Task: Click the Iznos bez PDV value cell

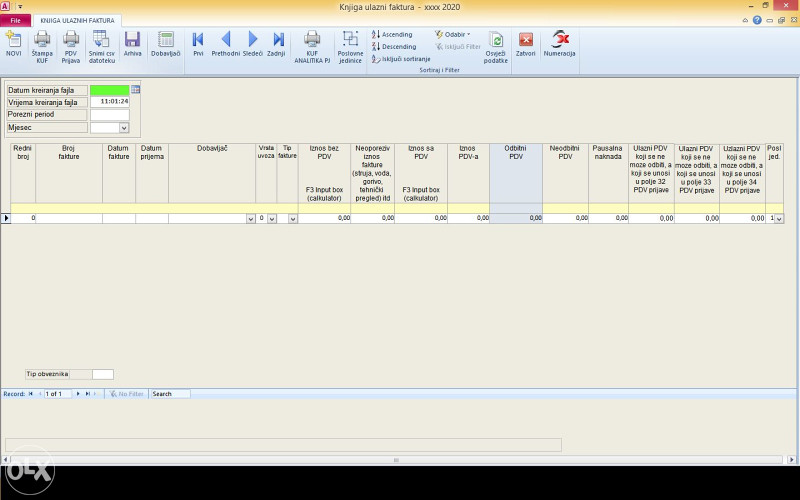Action: [324, 218]
